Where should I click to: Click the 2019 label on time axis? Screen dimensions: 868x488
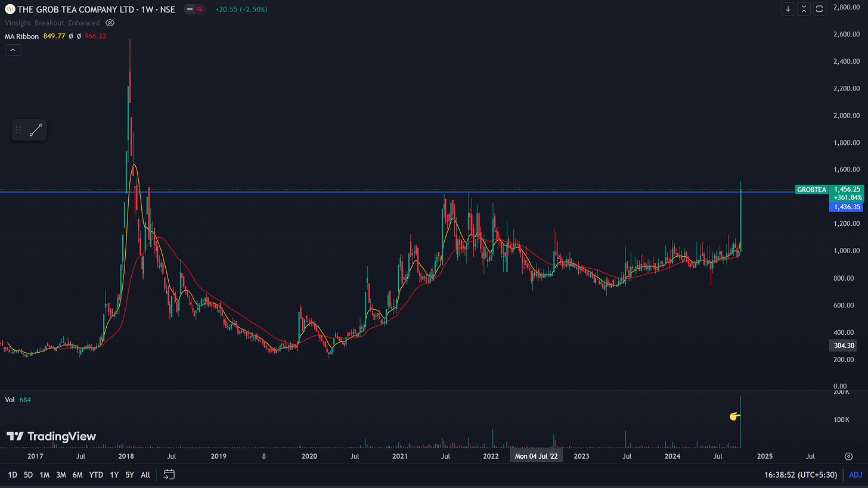click(x=218, y=456)
